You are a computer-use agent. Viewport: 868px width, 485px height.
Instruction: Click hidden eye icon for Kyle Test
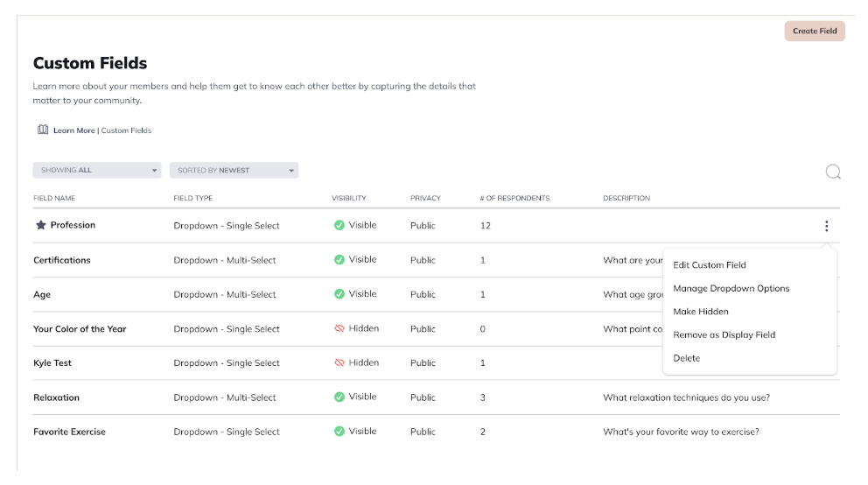339,363
